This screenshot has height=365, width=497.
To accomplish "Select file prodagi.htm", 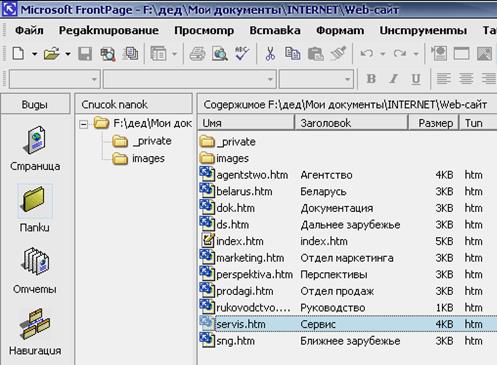I will [x=237, y=291].
